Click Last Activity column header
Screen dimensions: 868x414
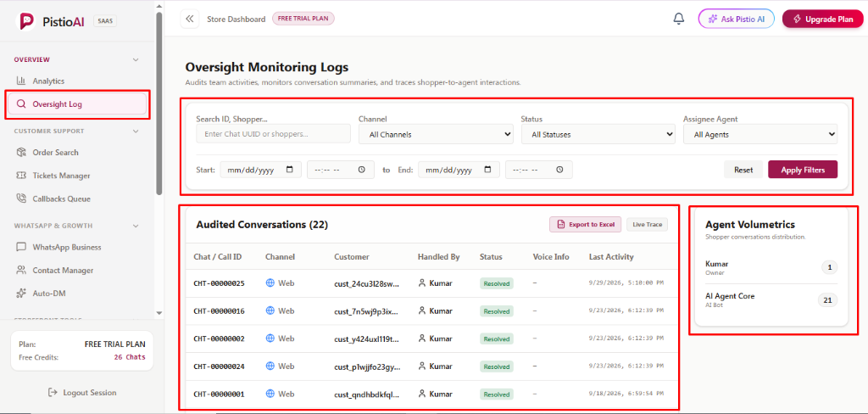(x=611, y=256)
